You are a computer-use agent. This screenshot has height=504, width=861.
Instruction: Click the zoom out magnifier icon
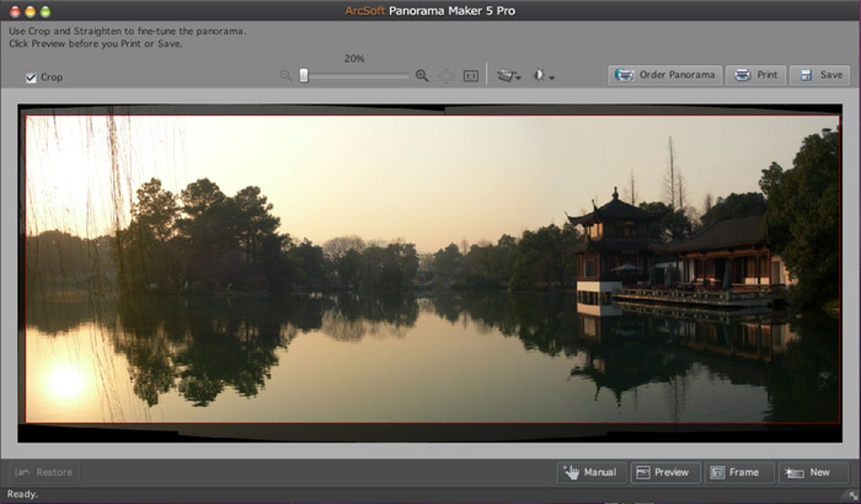coord(285,76)
